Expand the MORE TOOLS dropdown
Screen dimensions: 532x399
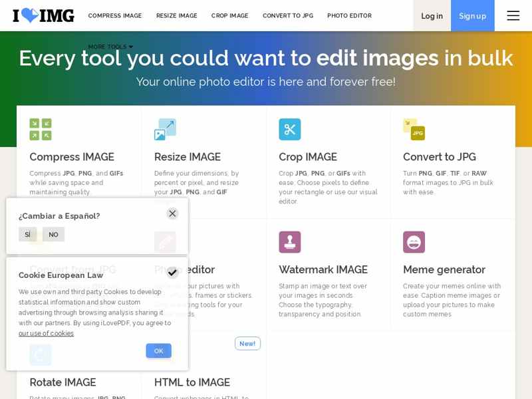pos(110,47)
